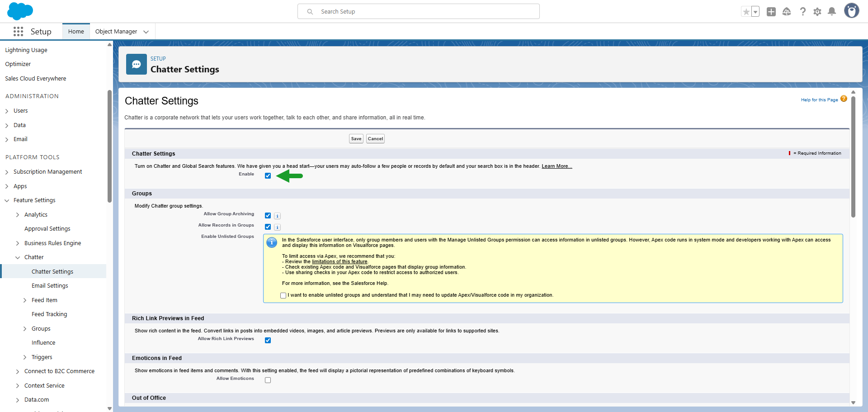Expand Subscription Management node
Screen dimensions: 868x412
point(7,172)
